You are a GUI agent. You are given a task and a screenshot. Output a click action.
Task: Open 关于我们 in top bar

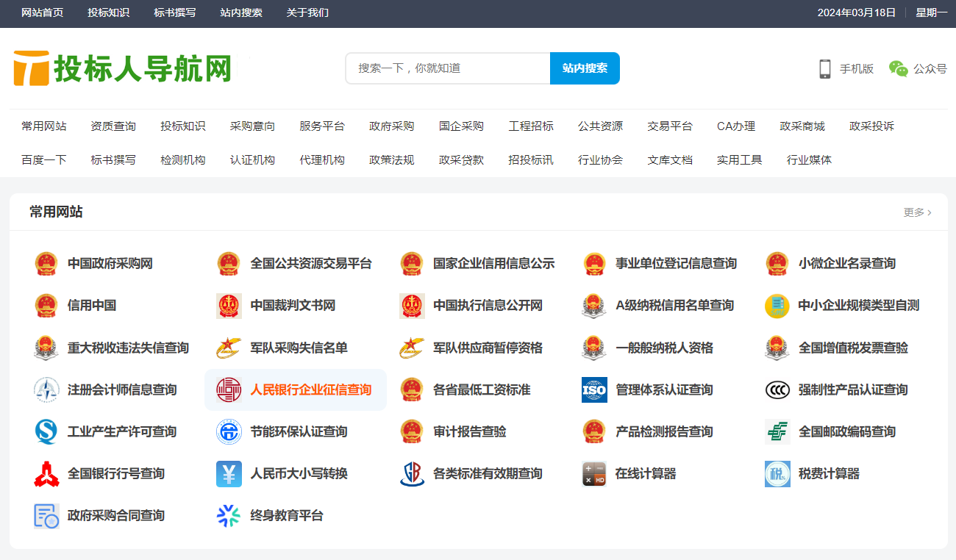click(307, 12)
